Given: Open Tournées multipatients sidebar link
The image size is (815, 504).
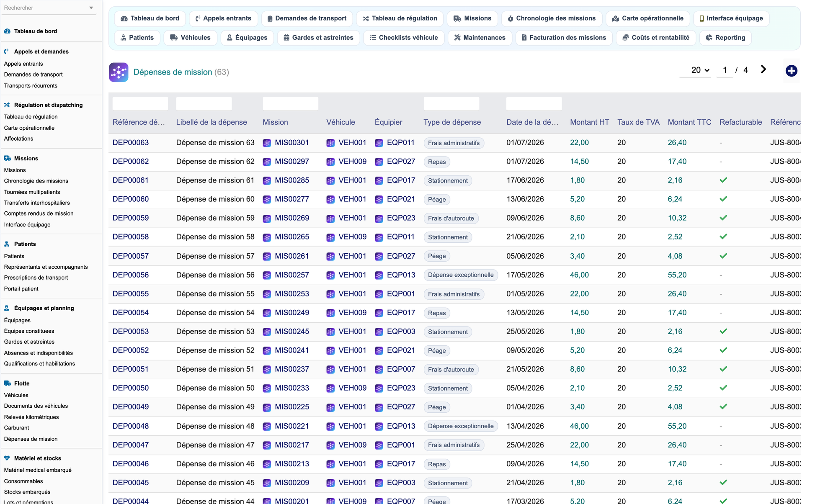Looking at the screenshot, I should [32, 192].
